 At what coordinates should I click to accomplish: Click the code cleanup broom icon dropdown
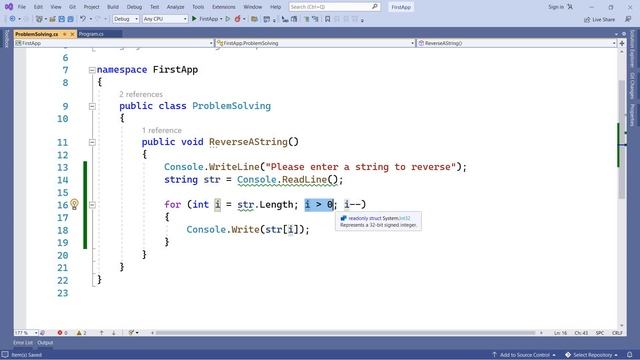[x=133, y=333]
